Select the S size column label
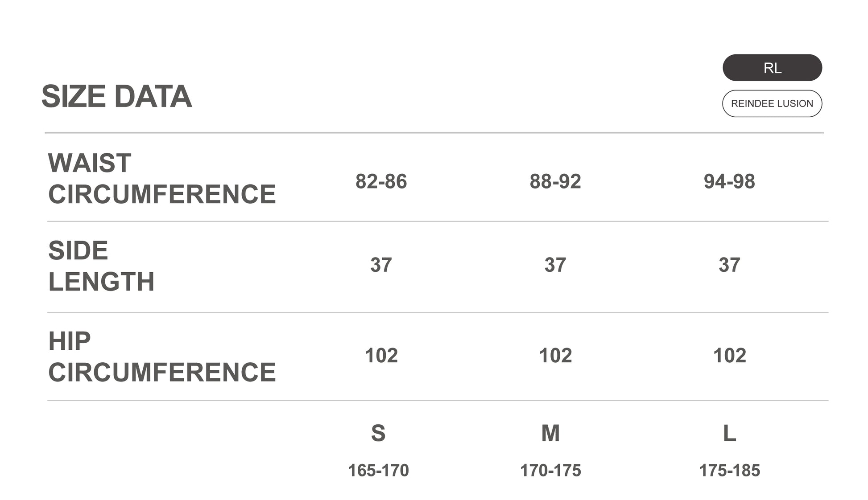This screenshot has height=500, width=868. tap(378, 433)
